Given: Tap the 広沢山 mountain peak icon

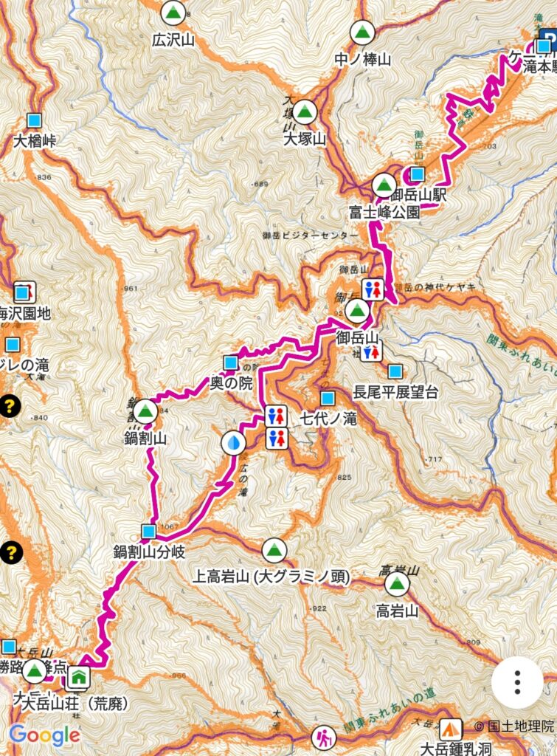Looking at the screenshot, I should click(x=173, y=14).
